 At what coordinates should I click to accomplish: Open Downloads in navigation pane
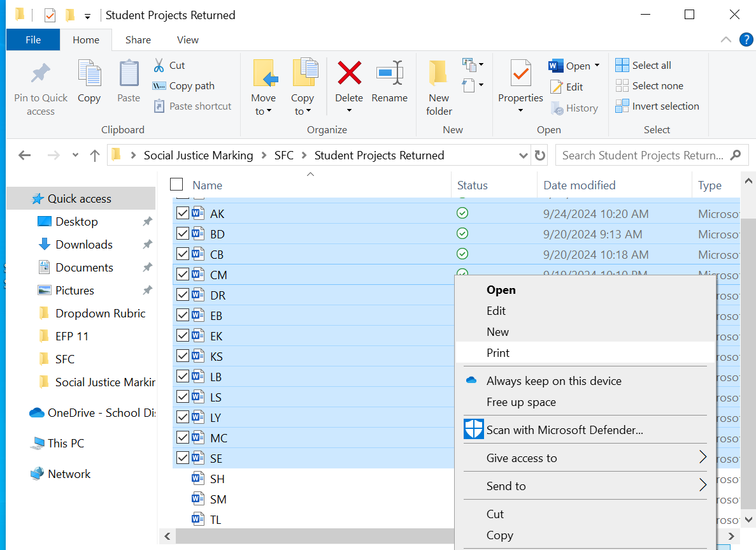(84, 245)
